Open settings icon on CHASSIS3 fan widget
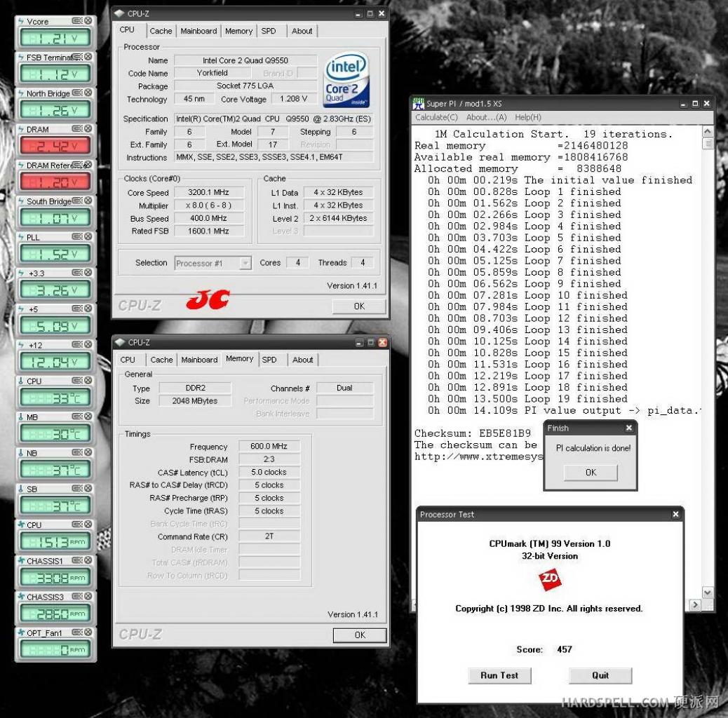Viewport: 728px width, 718px height. pyautogui.click(x=77, y=597)
